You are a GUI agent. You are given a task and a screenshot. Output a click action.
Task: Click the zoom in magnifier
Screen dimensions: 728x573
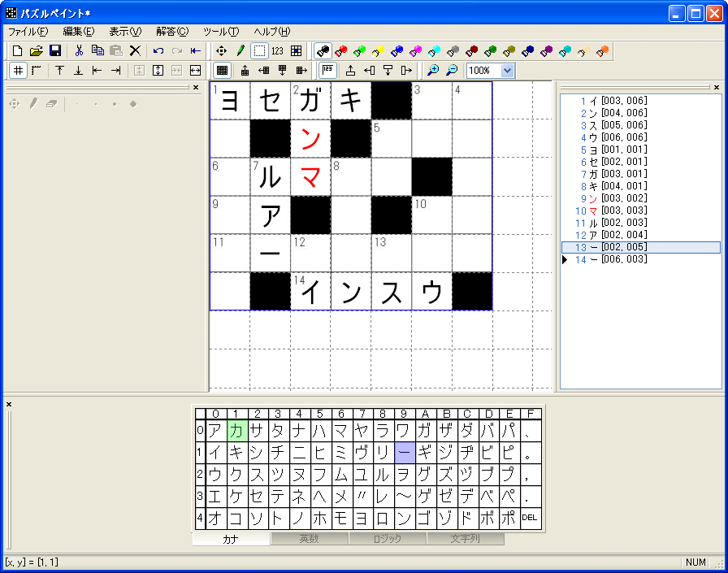coord(433,71)
